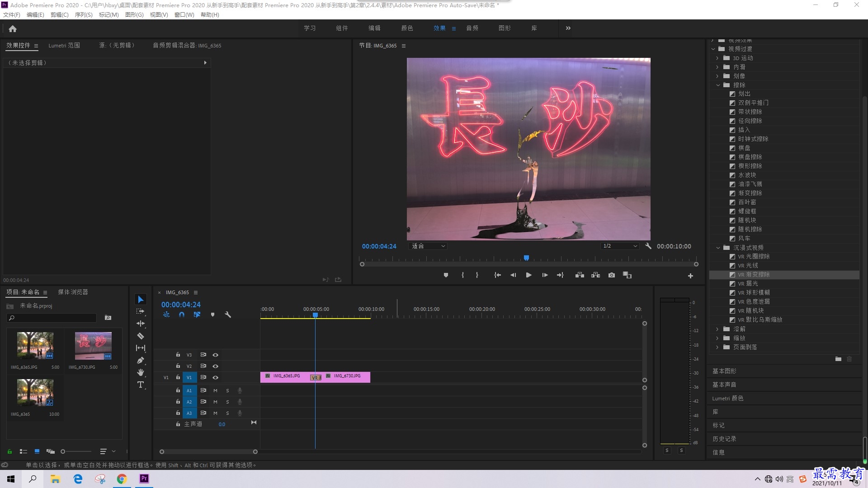Select the Type tool
This screenshot has height=488, width=868.
click(x=141, y=385)
